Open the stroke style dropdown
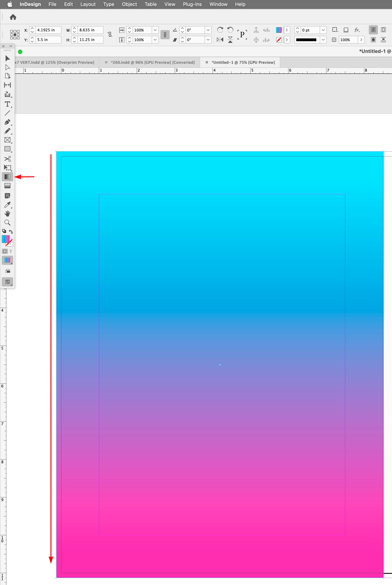Image resolution: width=392 pixels, height=585 pixels. tap(323, 40)
